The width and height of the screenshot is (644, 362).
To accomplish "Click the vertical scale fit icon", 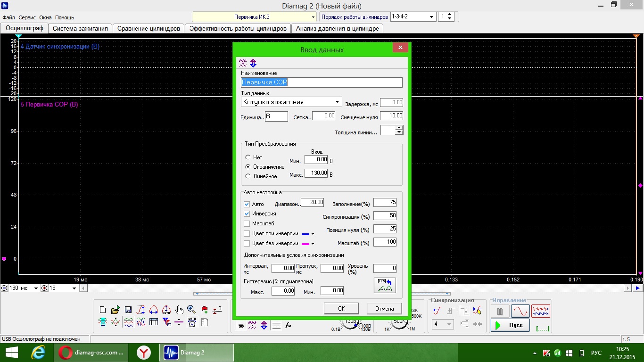I will tap(141, 310).
